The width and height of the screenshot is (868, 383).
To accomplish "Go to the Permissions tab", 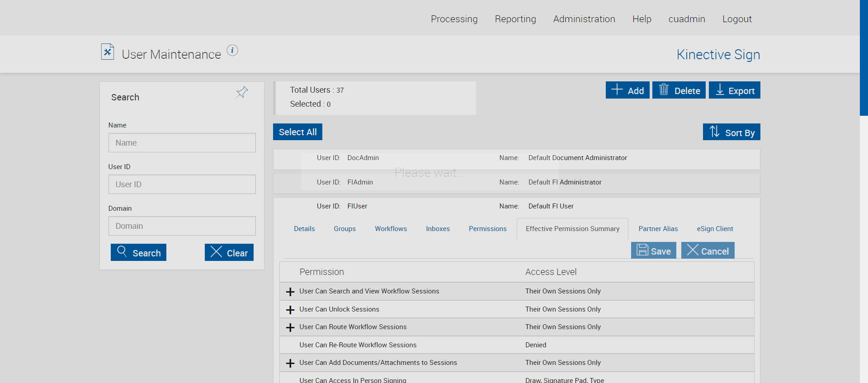I will [x=488, y=229].
